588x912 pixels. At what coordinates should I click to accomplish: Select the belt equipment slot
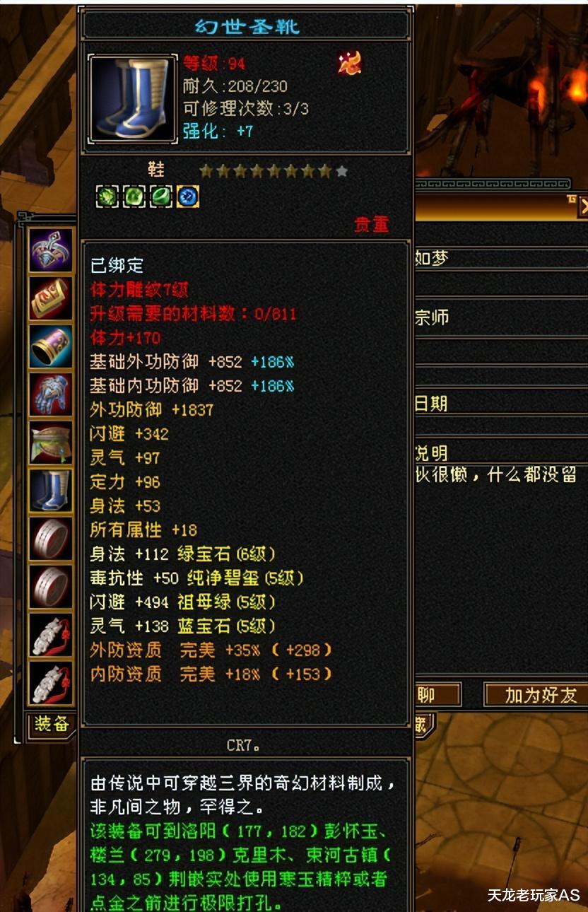(x=51, y=442)
